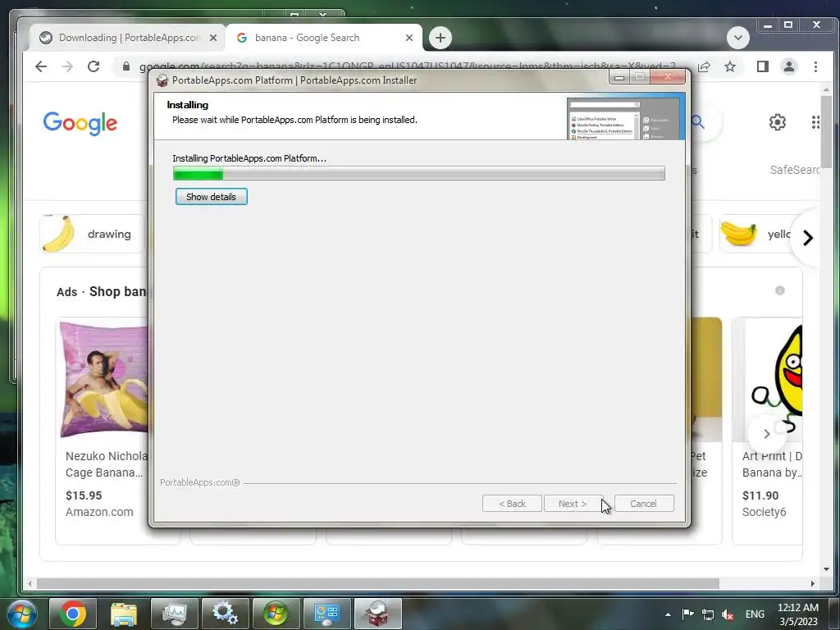Open the network tray icon
This screenshot has width=840, height=630.
click(708, 615)
